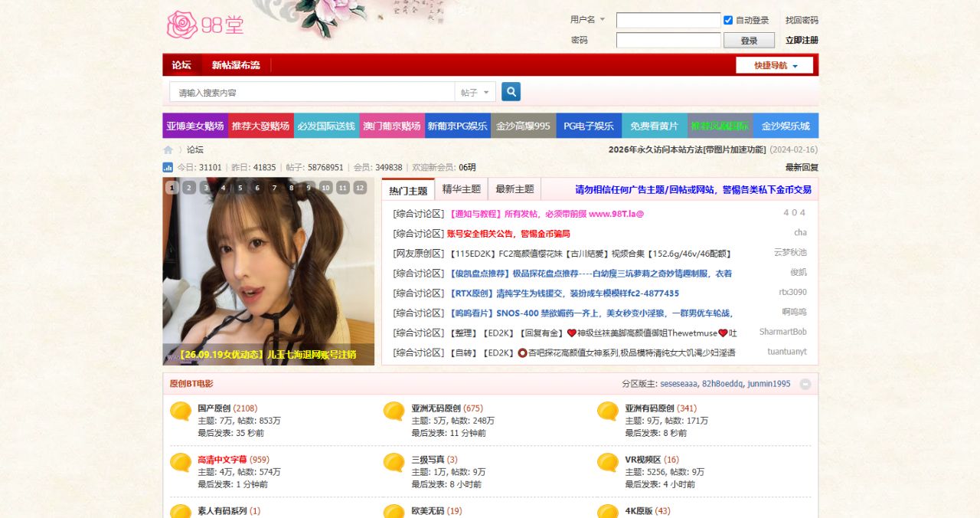Image resolution: width=980 pixels, height=518 pixels.
Task: Open moderator junmin1995 profile
Action: (x=769, y=384)
